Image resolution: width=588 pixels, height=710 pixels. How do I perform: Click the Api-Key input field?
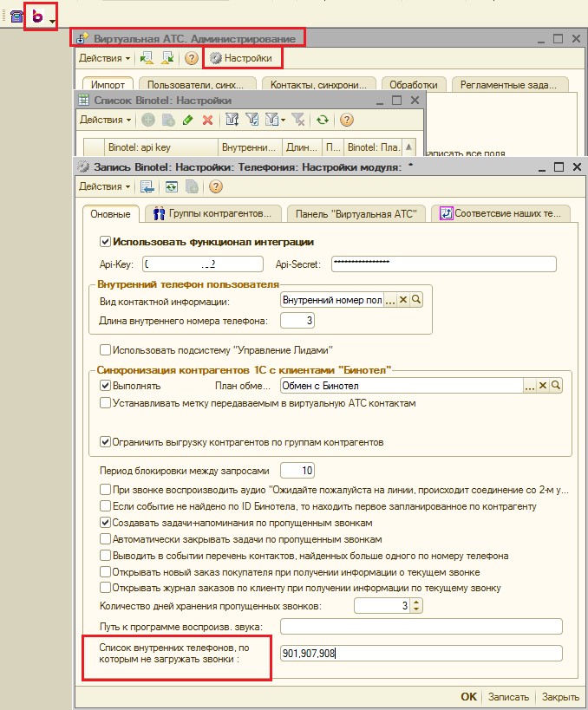202,264
